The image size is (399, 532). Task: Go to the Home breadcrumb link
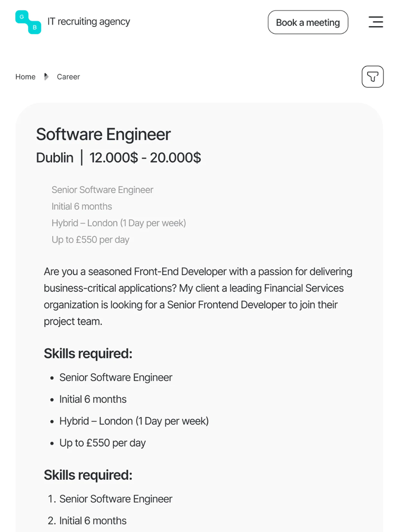[x=25, y=77]
